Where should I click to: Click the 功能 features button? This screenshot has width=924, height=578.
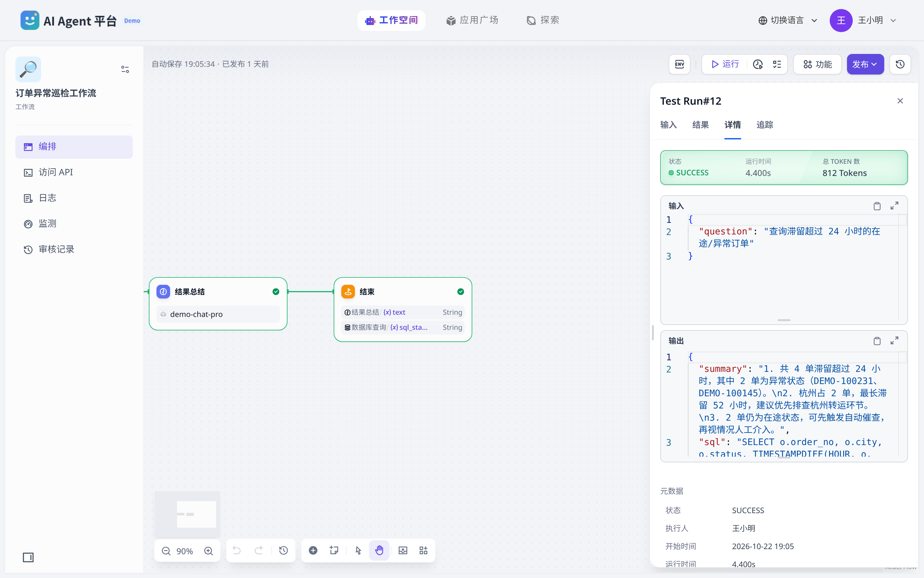[817, 64]
